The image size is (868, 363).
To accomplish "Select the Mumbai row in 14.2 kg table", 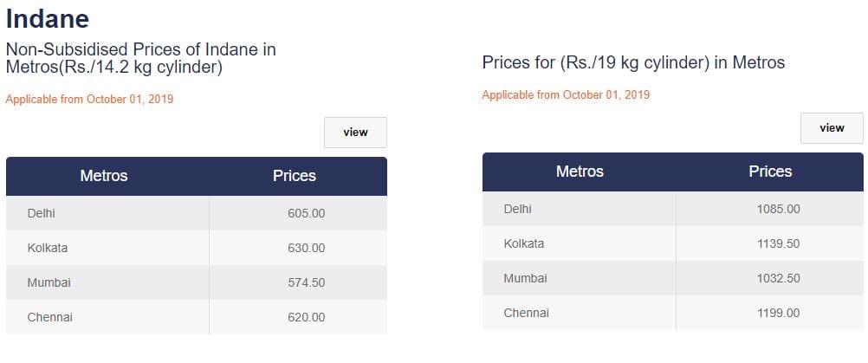I will [x=197, y=282].
